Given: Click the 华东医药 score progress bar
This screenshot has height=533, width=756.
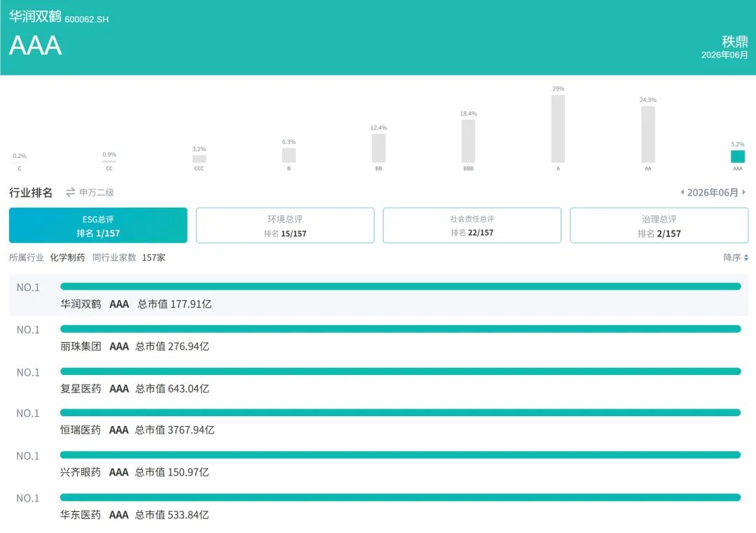Looking at the screenshot, I should [400, 497].
